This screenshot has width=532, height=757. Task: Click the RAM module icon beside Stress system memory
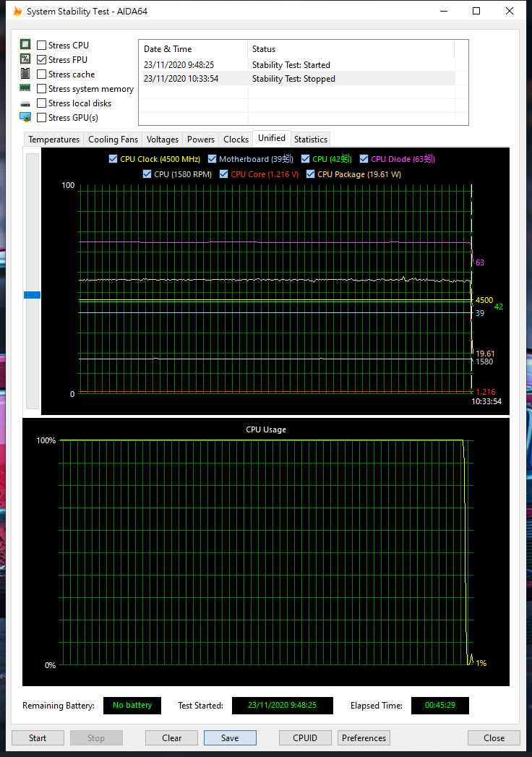pyautogui.click(x=25, y=88)
